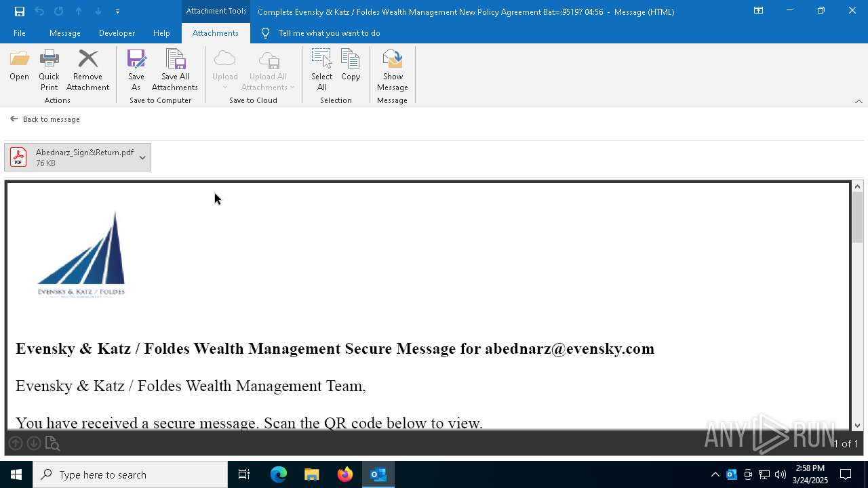The image size is (868, 488).
Task: Click the find-in-document icon in preview
Action: (x=52, y=444)
